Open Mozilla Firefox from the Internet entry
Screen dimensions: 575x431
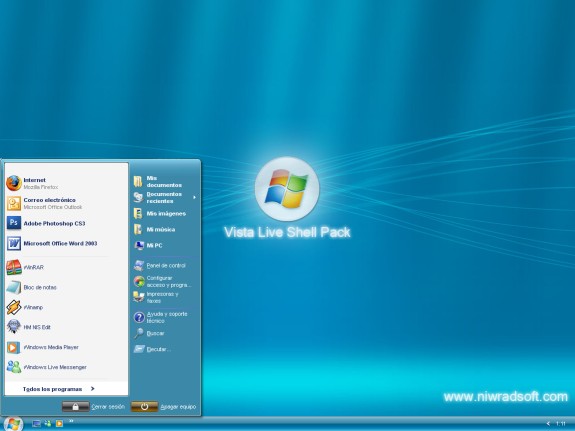(x=66, y=183)
